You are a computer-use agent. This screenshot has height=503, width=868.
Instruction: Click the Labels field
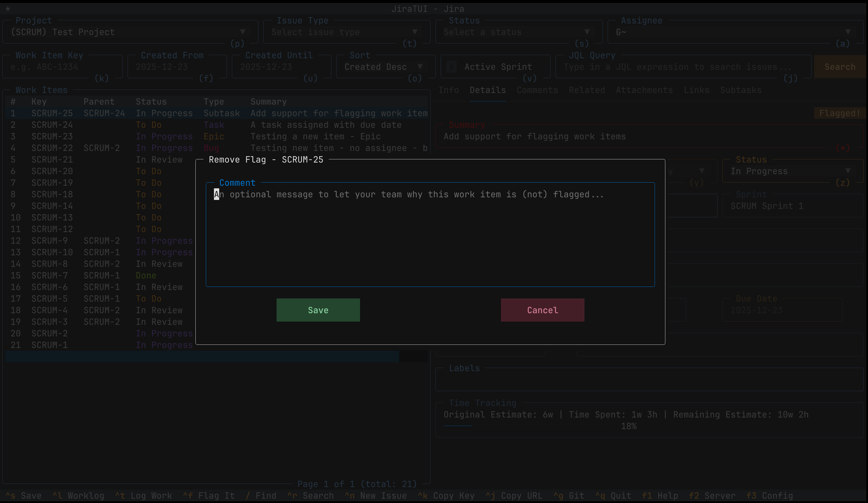tap(649, 380)
